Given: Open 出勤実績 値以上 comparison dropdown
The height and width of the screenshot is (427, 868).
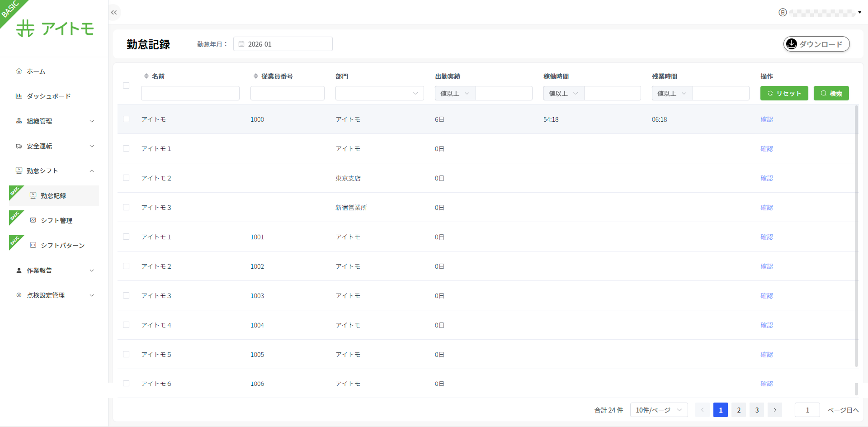Looking at the screenshot, I should click(455, 93).
